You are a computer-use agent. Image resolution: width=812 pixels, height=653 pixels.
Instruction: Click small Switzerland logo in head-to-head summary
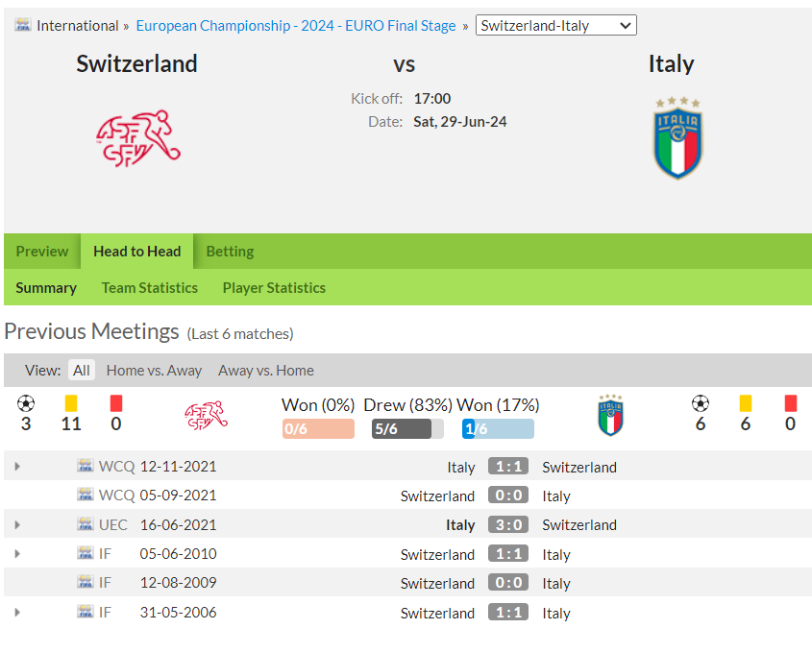pos(206,415)
